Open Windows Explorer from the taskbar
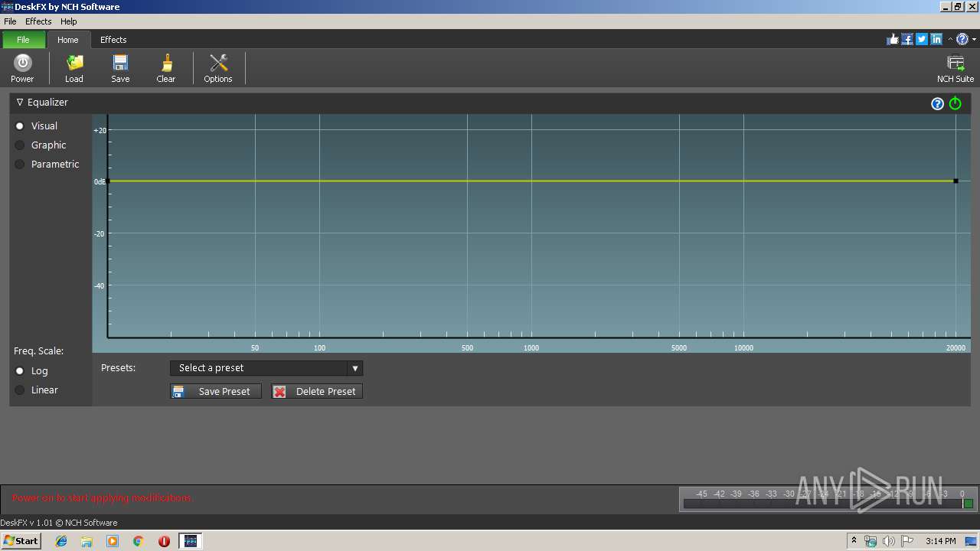Image resolution: width=980 pixels, height=551 pixels. click(87, 541)
